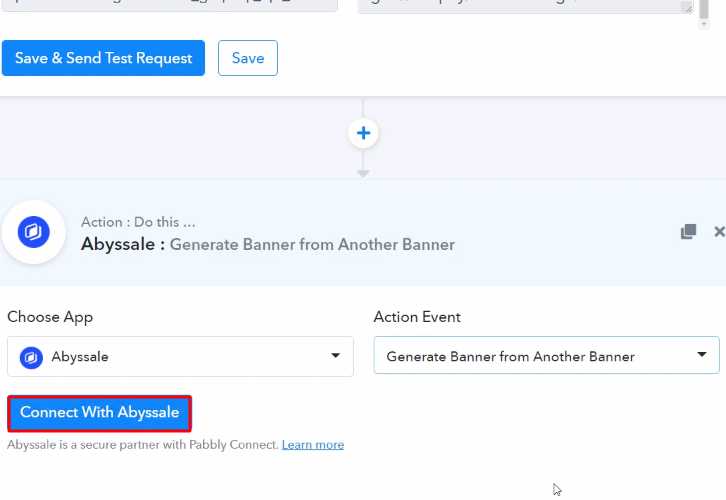Click the 'Action : Do this ...' header text
The image size is (726, 500).
138,222
